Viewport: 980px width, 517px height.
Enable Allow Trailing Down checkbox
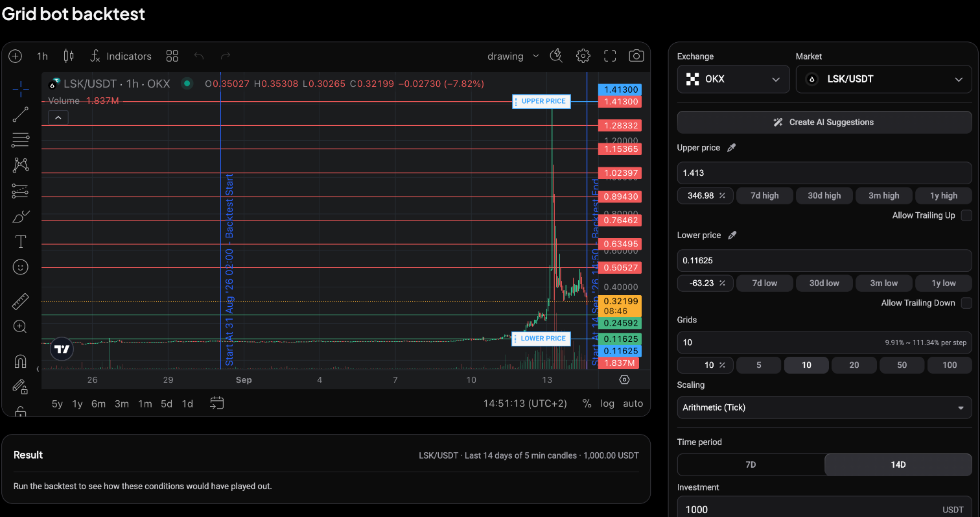click(x=966, y=303)
